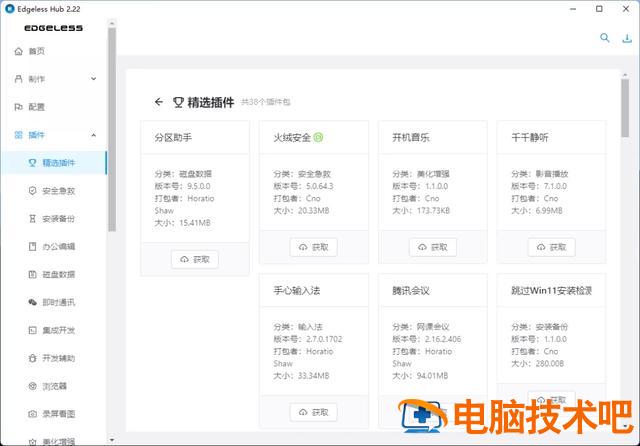Viewport: 640px width, 446px height.
Task: Select the 插件 sidebar menu
Action: tap(55, 135)
